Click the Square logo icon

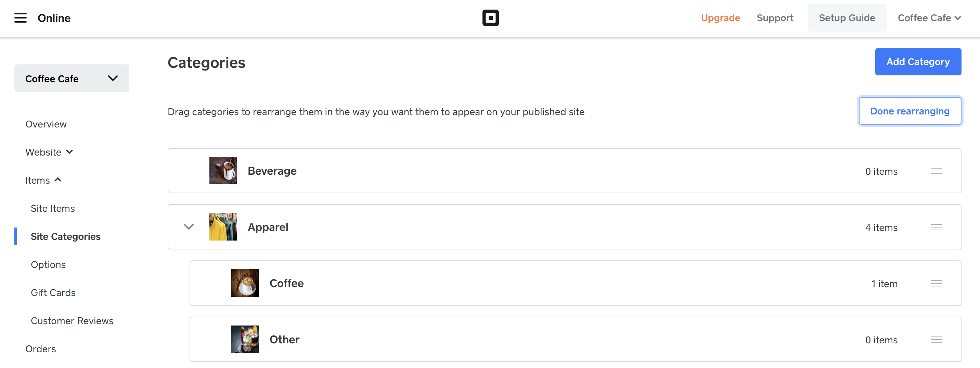click(490, 18)
